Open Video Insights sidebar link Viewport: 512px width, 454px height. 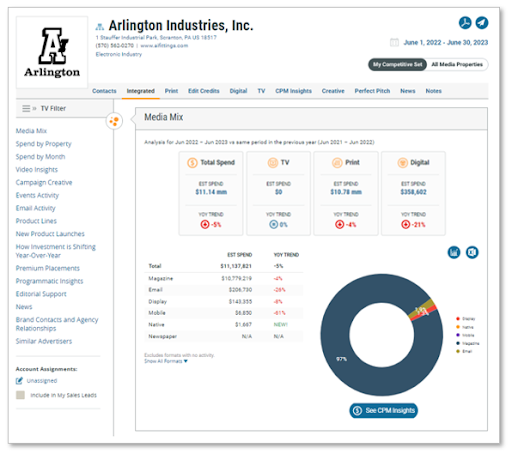37,170
